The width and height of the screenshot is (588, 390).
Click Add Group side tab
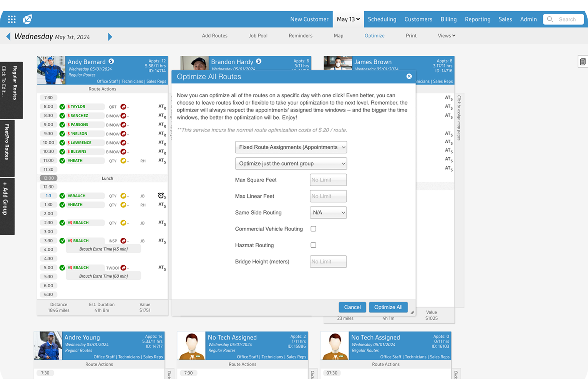[7, 206]
